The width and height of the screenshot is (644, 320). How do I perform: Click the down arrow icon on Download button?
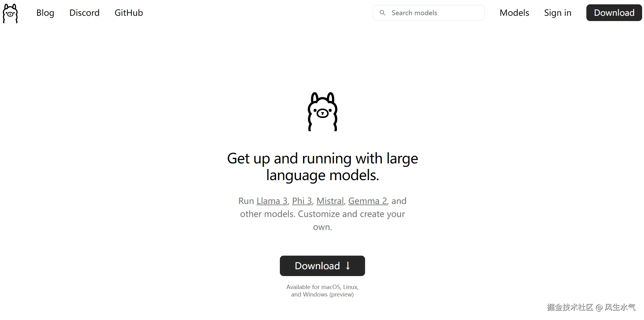(348, 266)
